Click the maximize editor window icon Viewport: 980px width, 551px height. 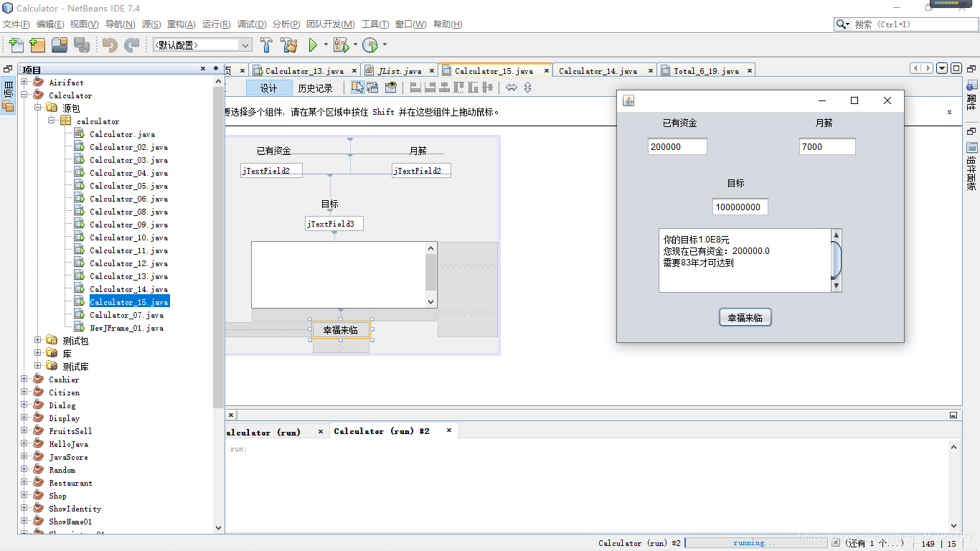coord(956,69)
